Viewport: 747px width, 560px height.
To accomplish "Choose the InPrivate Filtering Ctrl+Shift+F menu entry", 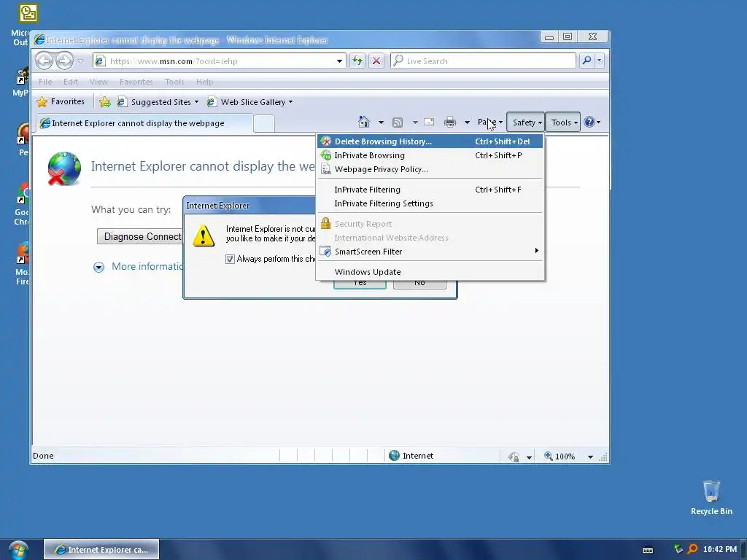I will point(430,190).
